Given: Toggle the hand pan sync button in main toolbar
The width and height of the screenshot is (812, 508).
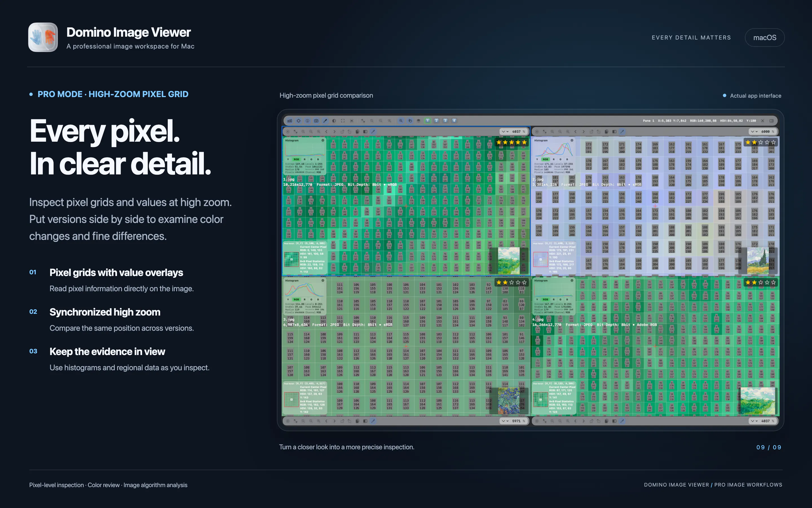Looking at the screenshot, I should 410,121.
